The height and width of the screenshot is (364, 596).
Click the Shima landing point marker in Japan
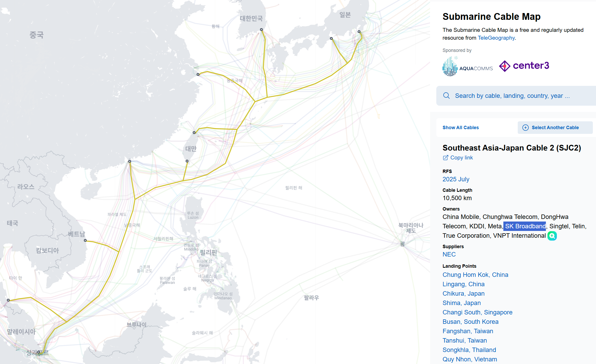[331, 38]
